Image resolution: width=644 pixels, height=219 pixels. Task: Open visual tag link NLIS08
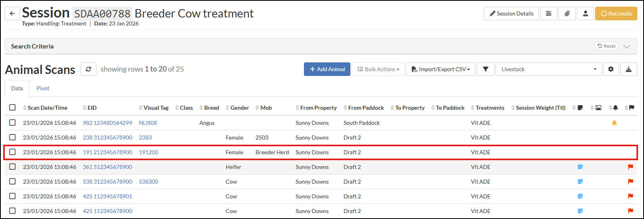(148, 123)
